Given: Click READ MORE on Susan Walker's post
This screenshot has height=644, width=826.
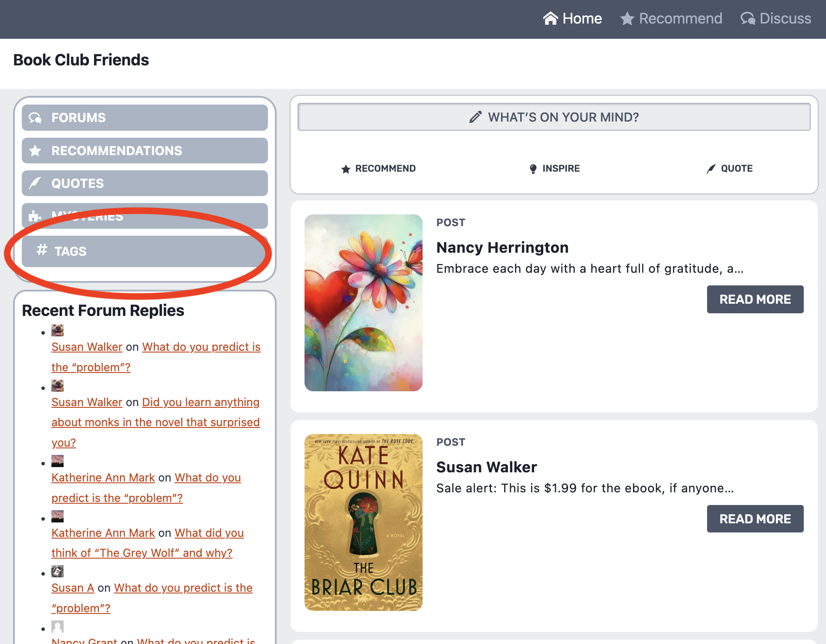Looking at the screenshot, I should [x=755, y=519].
